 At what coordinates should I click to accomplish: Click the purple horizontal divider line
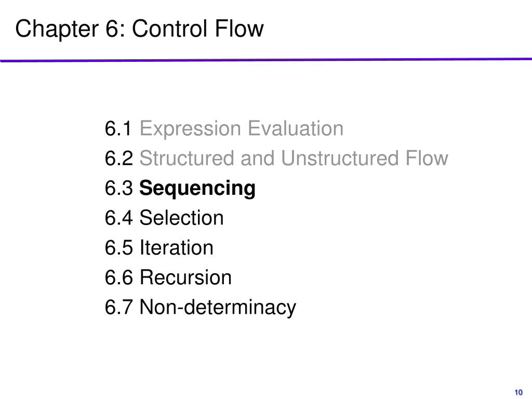click(x=266, y=60)
